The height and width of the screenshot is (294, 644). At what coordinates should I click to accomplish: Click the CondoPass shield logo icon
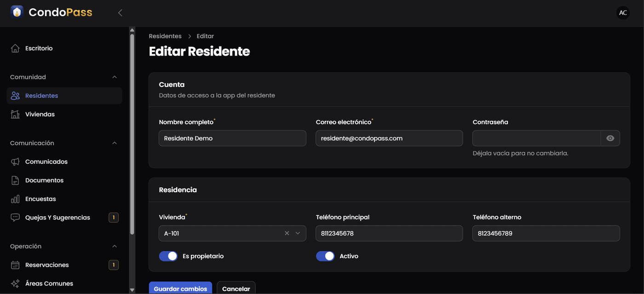[x=17, y=12]
